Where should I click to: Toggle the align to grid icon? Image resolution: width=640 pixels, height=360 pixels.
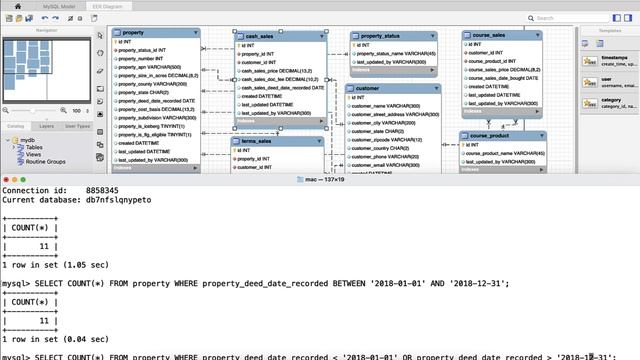(x=80, y=18)
